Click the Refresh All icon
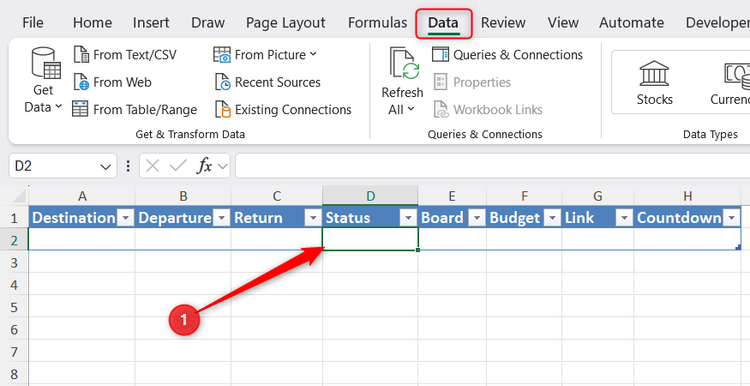This screenshot has height=386, width=750. (404, 64)
